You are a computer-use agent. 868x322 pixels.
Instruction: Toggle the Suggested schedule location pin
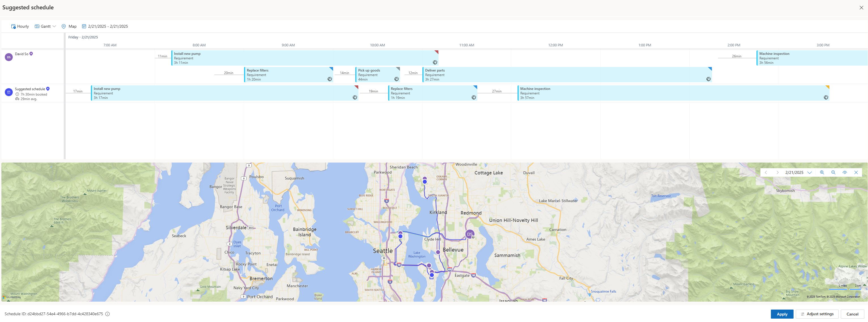(48, 89)
